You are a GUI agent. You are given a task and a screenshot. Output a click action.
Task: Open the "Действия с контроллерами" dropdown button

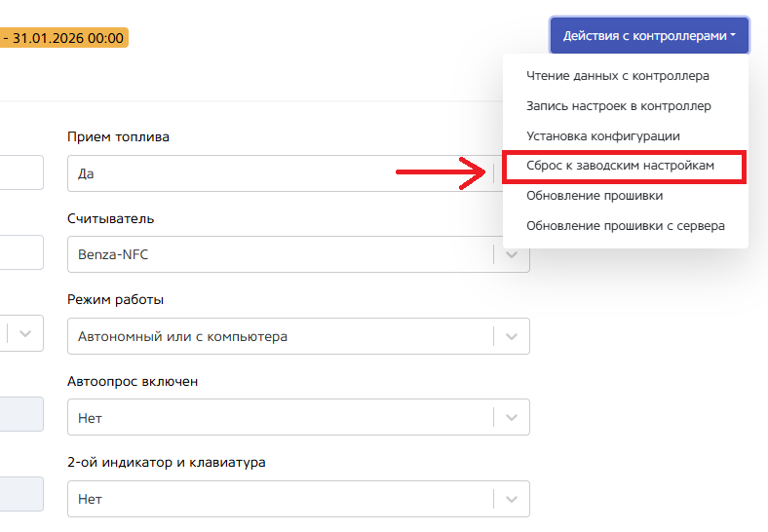tap(649, 35)
